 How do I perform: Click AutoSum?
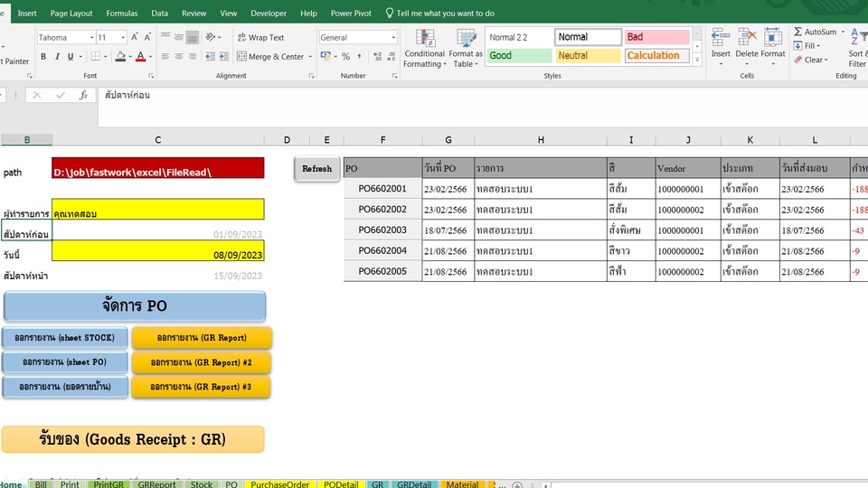pyautogui.click(x=816, y=33)
